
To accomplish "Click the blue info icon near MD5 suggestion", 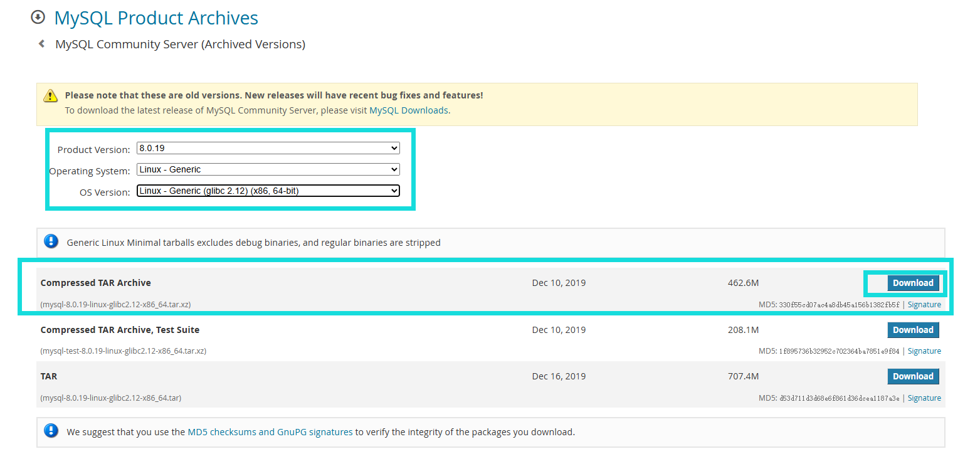I will 51,431.
